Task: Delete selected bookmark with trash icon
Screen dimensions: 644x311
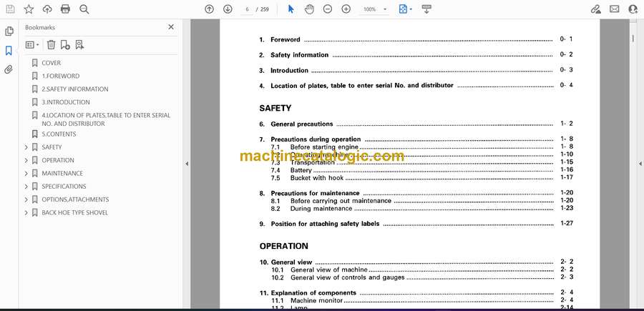Action: [x=51, y=45]
